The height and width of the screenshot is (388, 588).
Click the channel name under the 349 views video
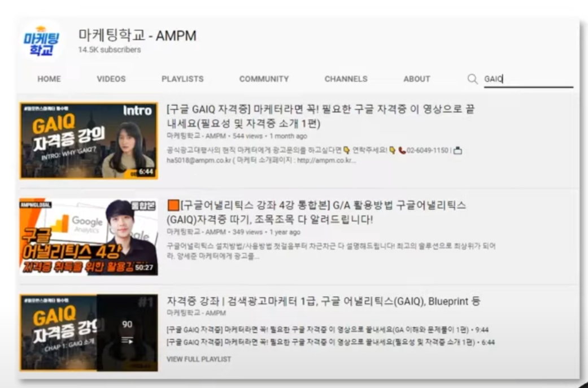[196, 232]
